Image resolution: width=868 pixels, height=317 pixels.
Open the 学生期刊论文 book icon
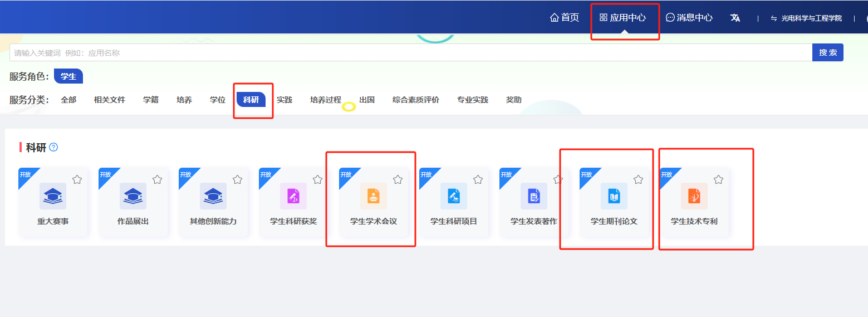tap(614, 196)
